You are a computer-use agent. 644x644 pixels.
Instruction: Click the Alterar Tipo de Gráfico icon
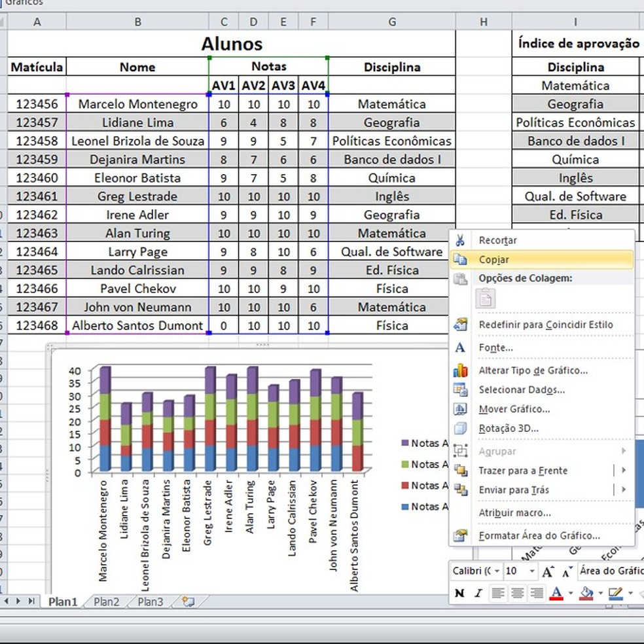pyautogui.click(x=461, y=370)
